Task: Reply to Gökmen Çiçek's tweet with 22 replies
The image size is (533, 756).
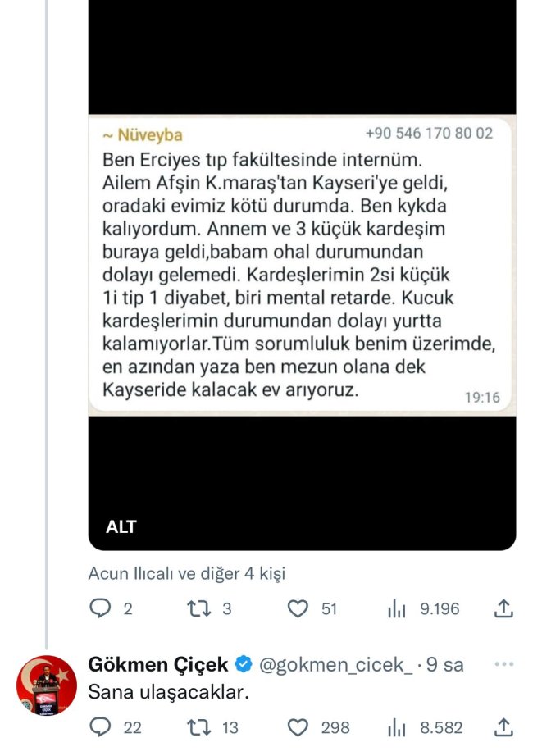Action: click(100, 727)
